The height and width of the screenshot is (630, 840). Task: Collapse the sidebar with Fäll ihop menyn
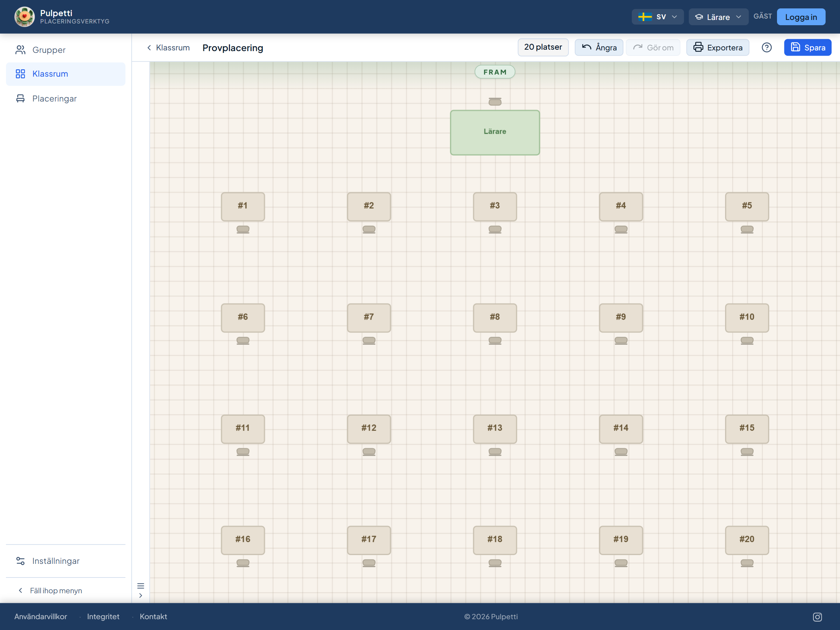click(50, 590)
